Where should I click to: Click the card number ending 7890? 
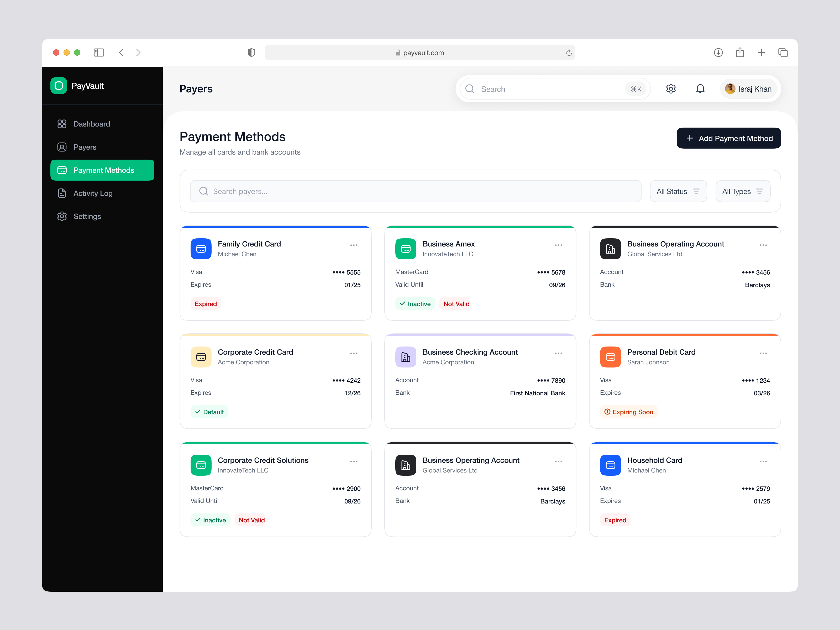coord(551,381)
